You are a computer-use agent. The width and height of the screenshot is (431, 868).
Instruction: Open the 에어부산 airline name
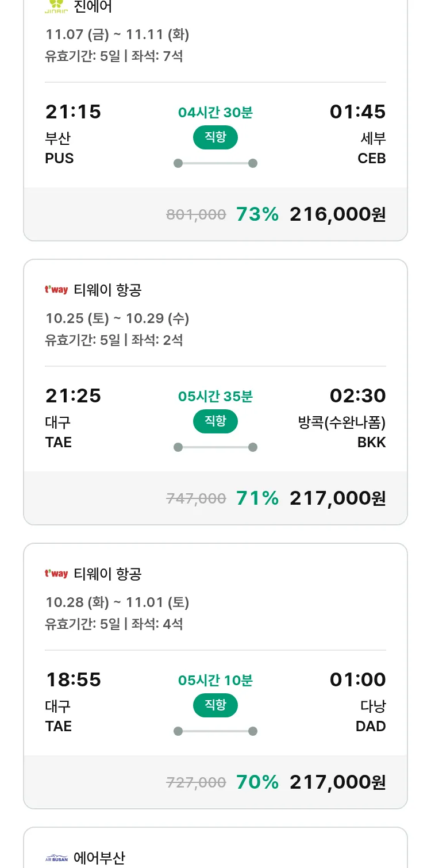[99, 858]
